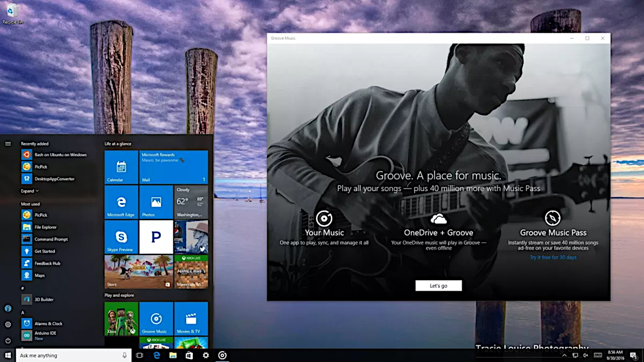Click the network icon in system tray

click(575, 355)
